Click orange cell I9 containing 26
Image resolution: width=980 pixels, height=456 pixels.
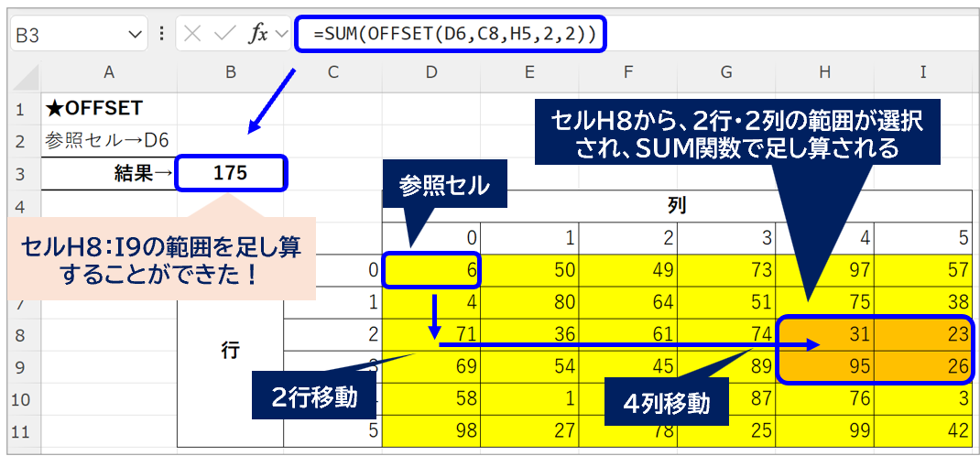(923, 367)
